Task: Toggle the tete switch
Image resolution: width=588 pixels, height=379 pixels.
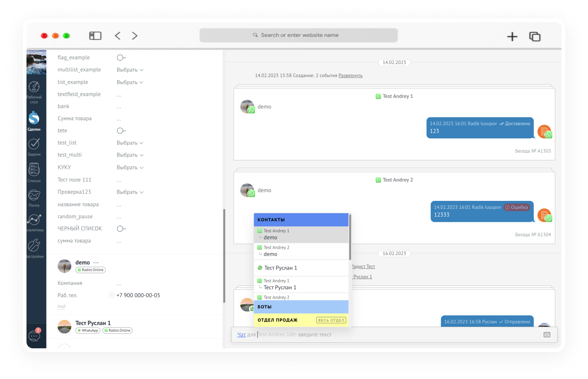Action: (121, 131)
